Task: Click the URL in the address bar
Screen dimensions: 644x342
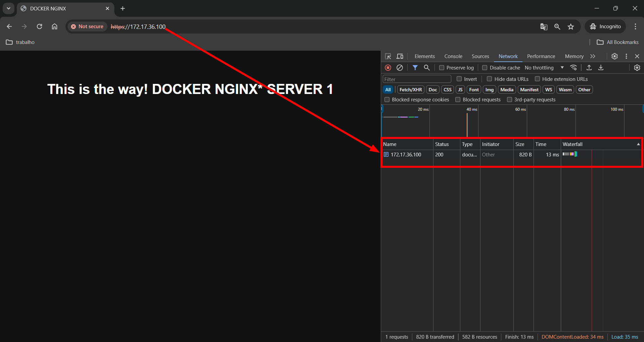Action: pyautogui.click(x=138, y=27)
